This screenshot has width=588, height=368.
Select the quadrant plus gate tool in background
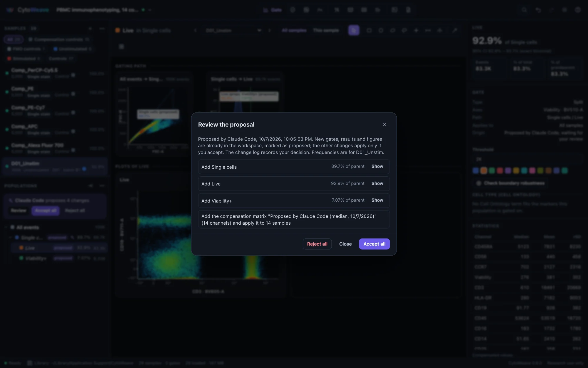pos(416,30)
